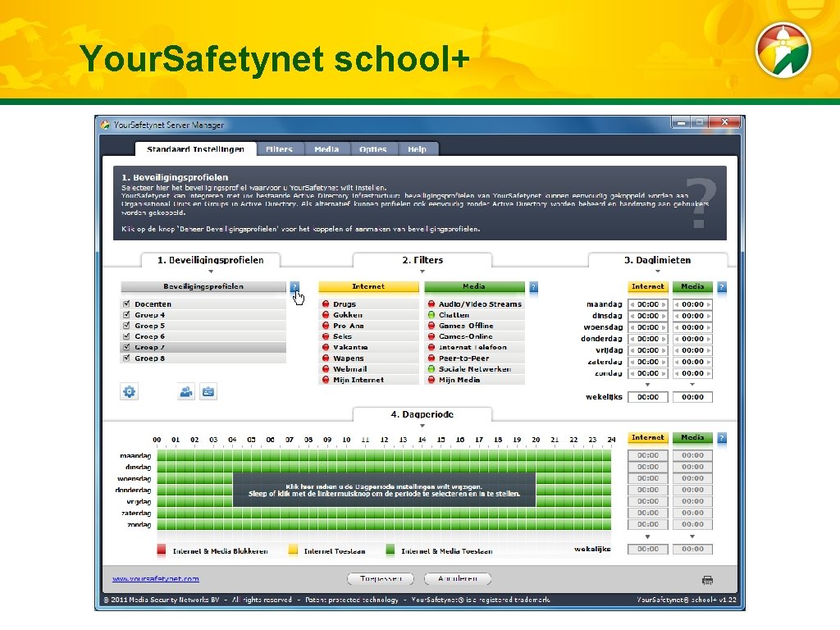This screenshot has width=840, height=630.
Task: Decrease donderdag Internet limit with left arrow
Action: [x=632, y=339]
